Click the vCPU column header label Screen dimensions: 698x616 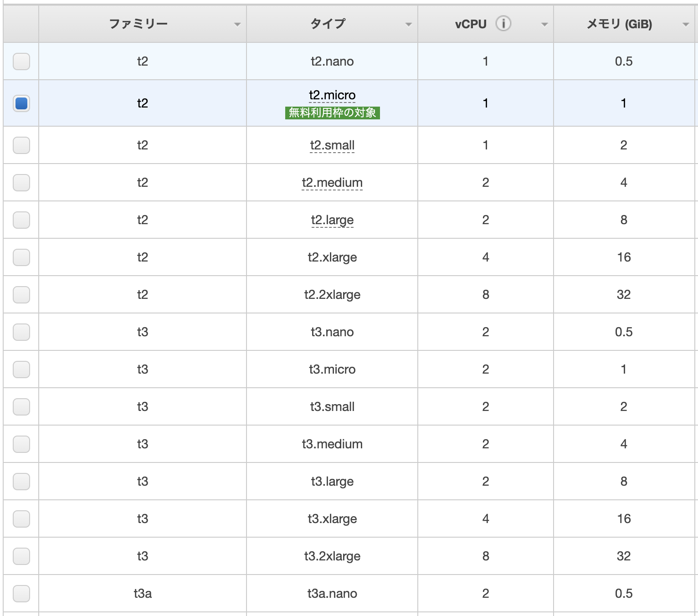click(471, 24)
